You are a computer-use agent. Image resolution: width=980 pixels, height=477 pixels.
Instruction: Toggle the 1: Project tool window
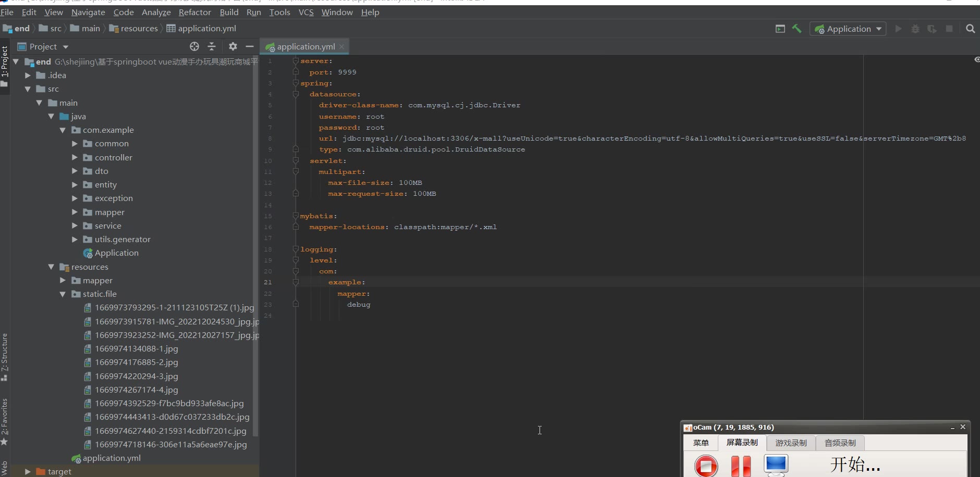pyautogui.click(x=4, y=66)
